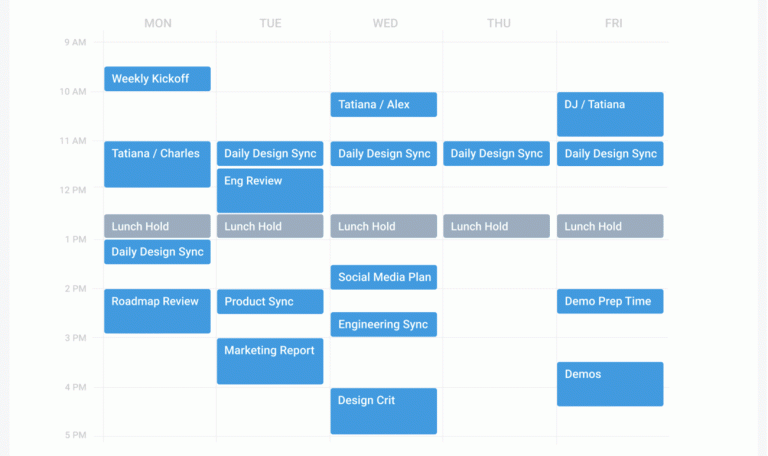The width and height of the screenshot is (768, 456).
Task: Click Monday's Daily Design Sync event
Action: point(157,252)
